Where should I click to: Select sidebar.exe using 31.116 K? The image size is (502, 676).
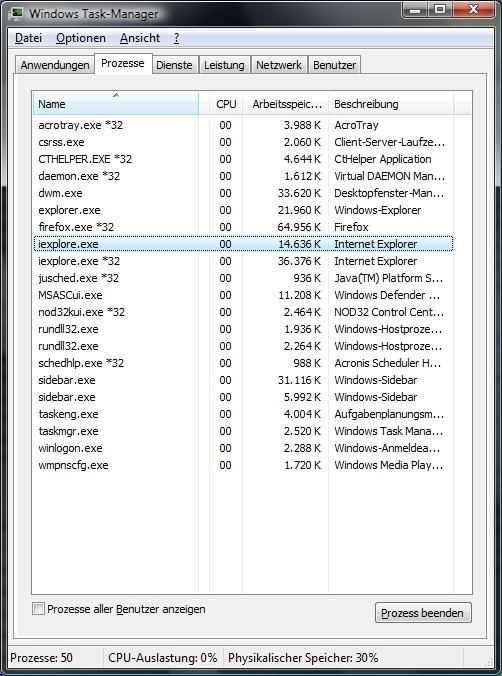point(243,380)
